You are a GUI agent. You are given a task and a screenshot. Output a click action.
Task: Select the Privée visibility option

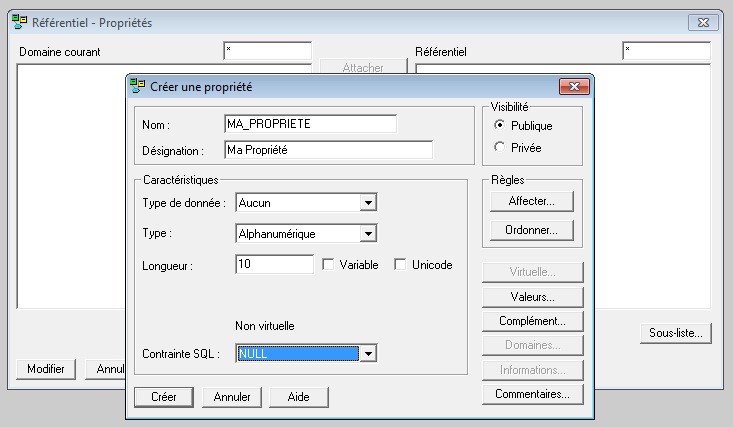pos(500,147)
